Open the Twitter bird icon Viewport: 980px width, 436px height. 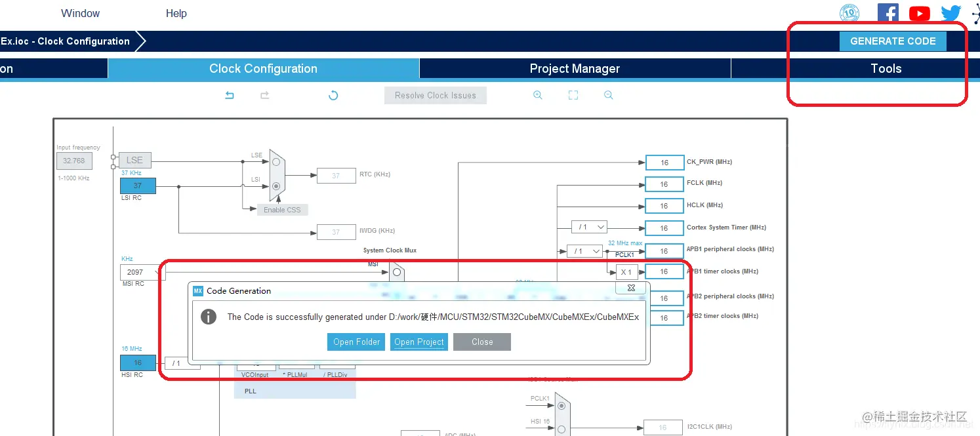950,13
